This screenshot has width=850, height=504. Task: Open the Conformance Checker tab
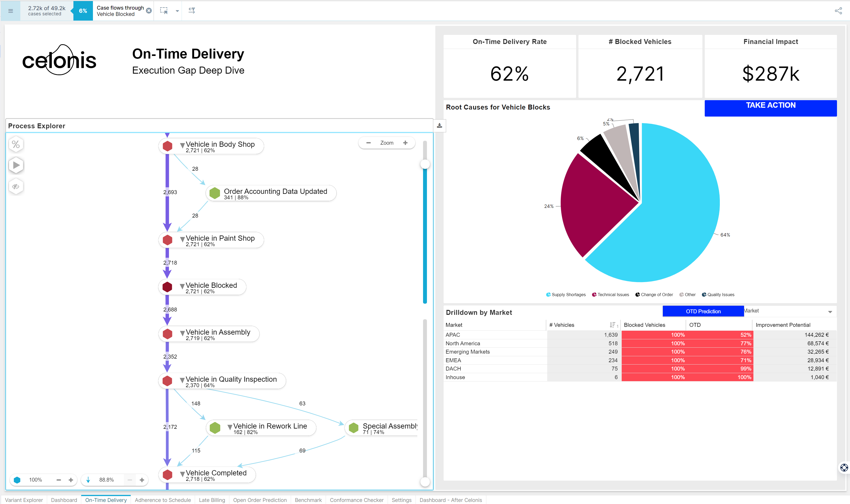356,500
